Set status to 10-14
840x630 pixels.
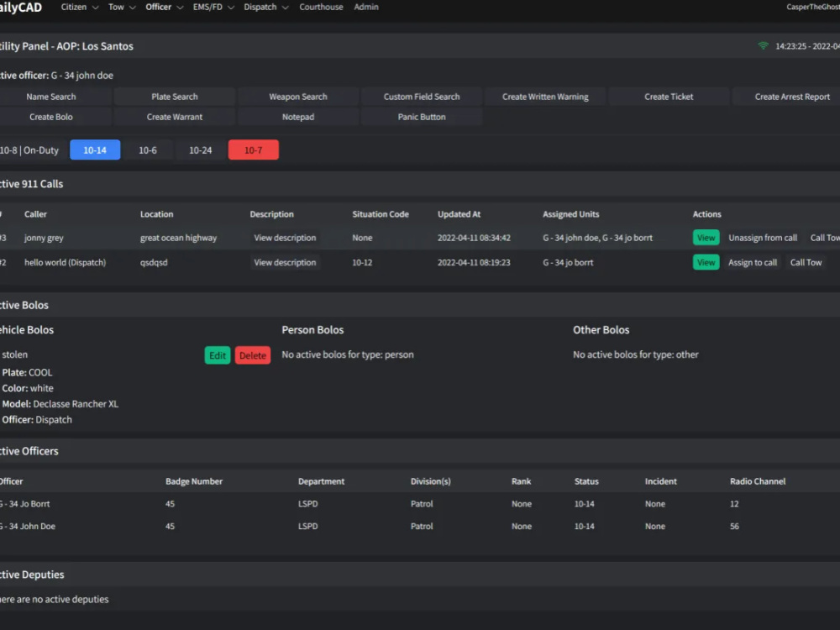click(95, 150)
